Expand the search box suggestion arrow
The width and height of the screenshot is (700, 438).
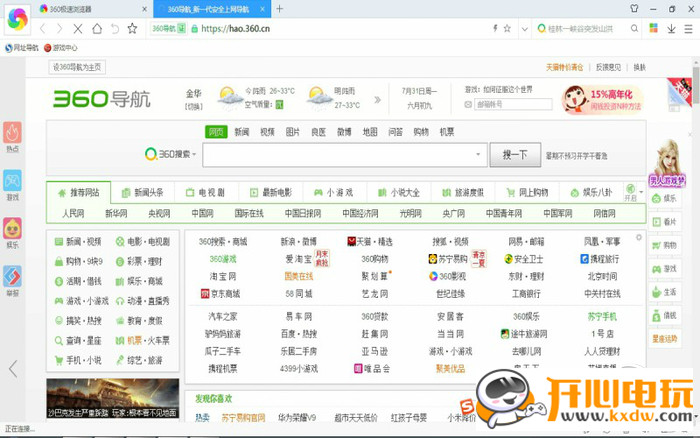[478, 154]
